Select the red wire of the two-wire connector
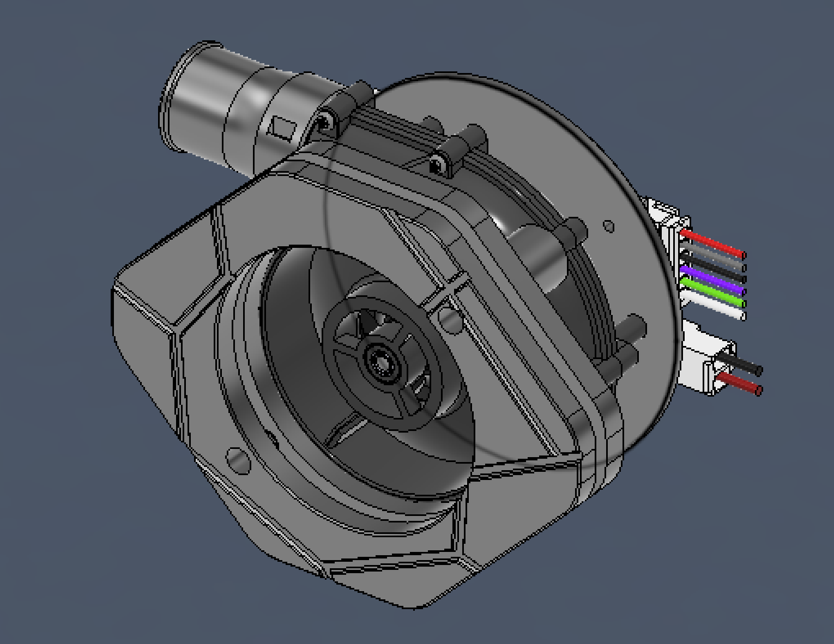The height and width of the screenshot is (644, 834). pos(738,383)
